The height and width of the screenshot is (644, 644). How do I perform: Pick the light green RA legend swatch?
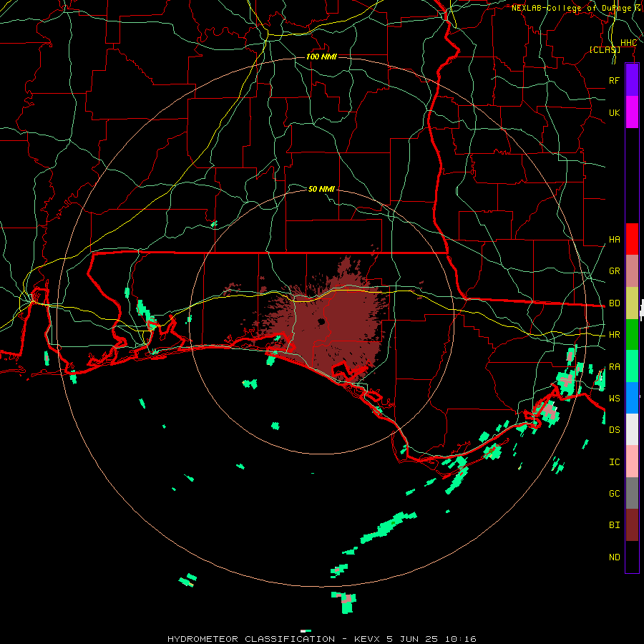632,366
